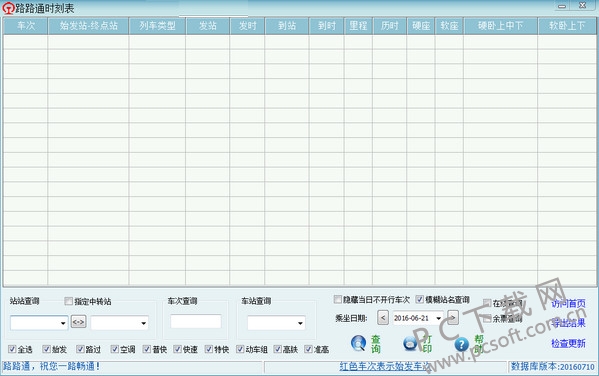Open the 访问首页 link
The height and width of the screenshot is (376, 599).
pyautogui.click(x=568, y=304)
